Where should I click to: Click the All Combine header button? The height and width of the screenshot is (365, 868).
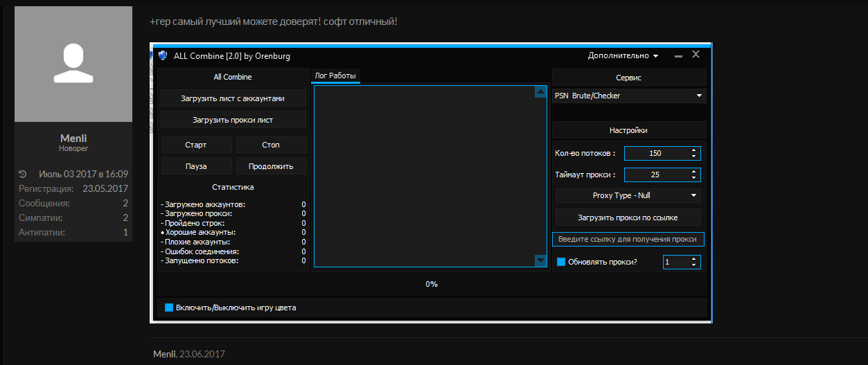(x=233, y=77)
